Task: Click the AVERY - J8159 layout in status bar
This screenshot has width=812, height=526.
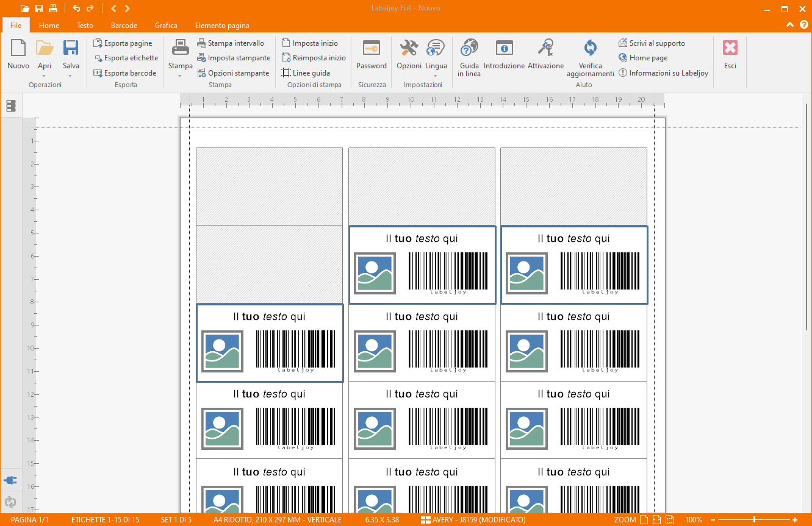Action: (473, 520)
